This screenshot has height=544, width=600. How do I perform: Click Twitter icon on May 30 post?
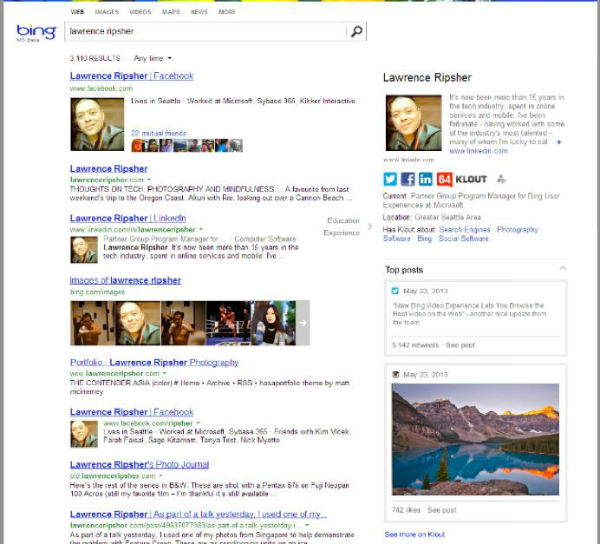click(395, 291)
